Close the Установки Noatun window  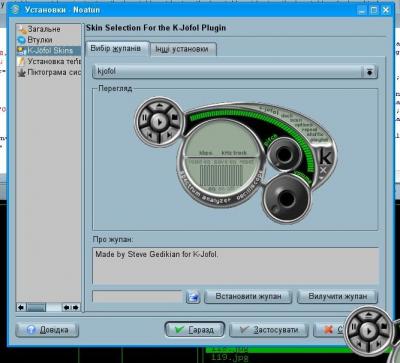tap(386, 10)
